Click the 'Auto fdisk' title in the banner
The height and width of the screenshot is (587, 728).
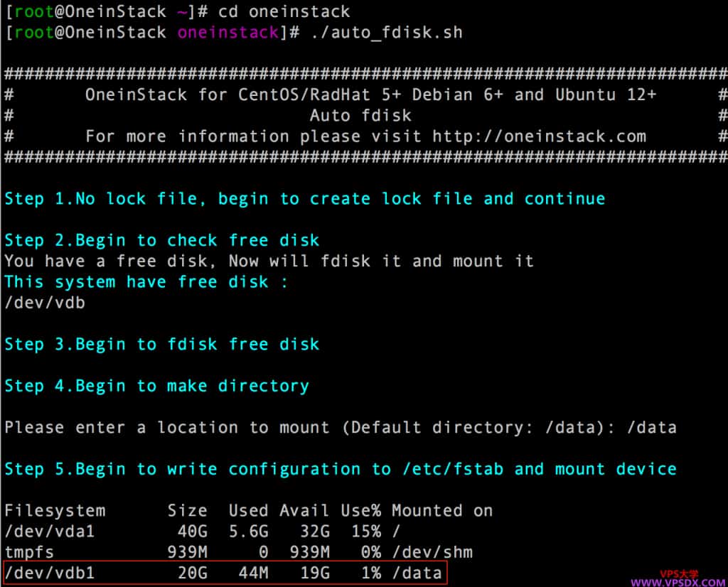click(x=360, y=115)
